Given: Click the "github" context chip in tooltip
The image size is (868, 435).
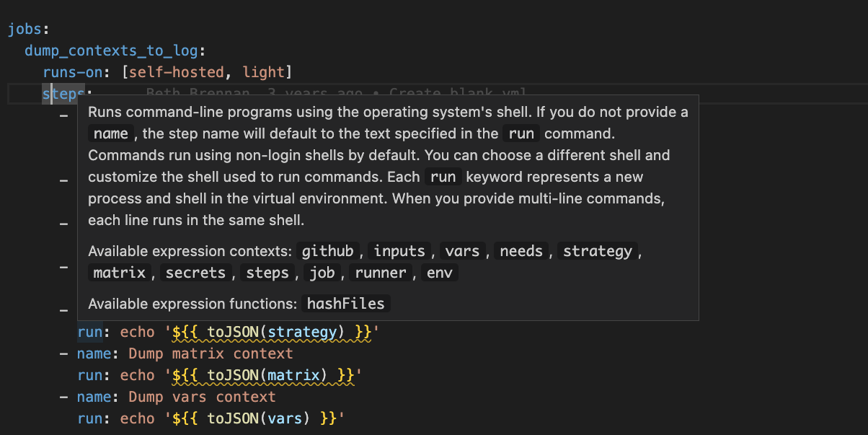Looking at the screenshot, I should [x=328, y=251].
